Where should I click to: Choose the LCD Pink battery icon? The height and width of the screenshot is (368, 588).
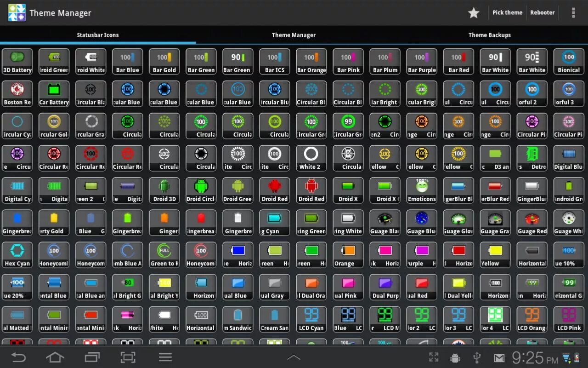[x=569, y=319]
